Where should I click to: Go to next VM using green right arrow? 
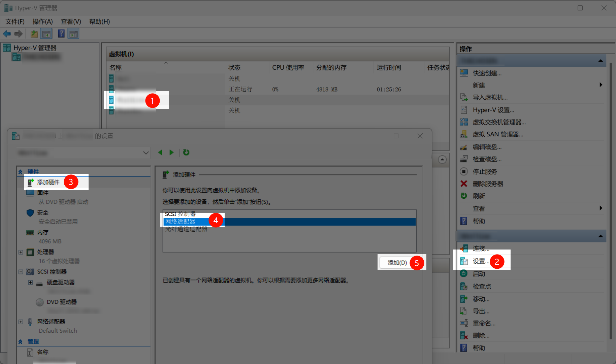click(x=171, y=153)
